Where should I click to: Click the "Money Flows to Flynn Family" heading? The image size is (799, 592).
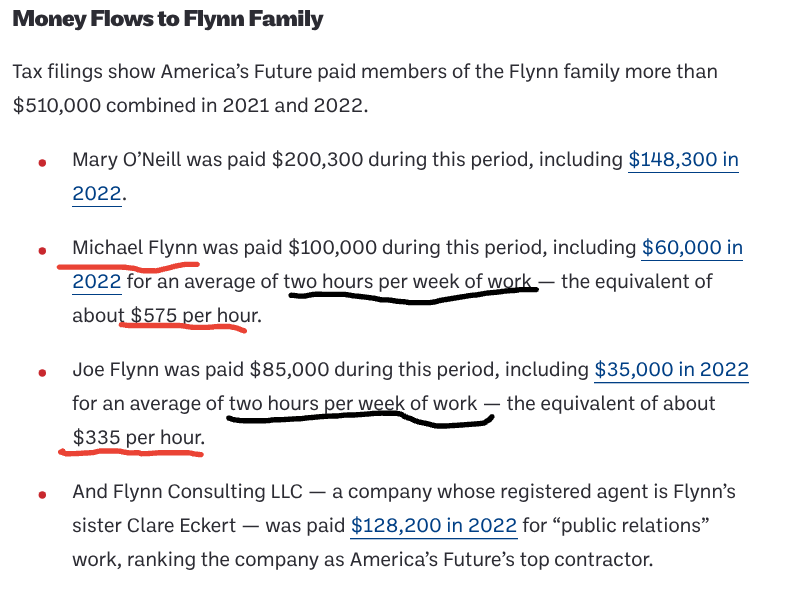(x=168, y=19)
